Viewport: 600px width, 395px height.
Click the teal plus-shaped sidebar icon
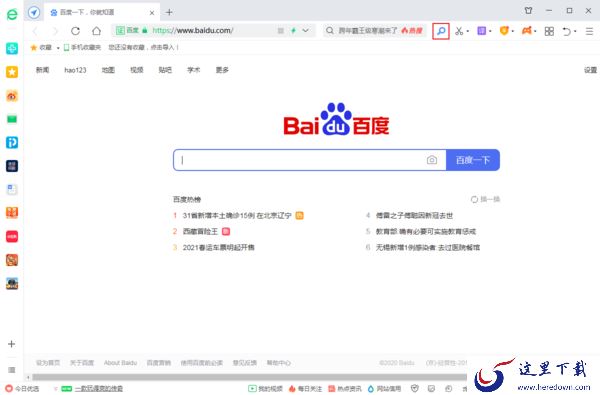(x=12, y=48)
